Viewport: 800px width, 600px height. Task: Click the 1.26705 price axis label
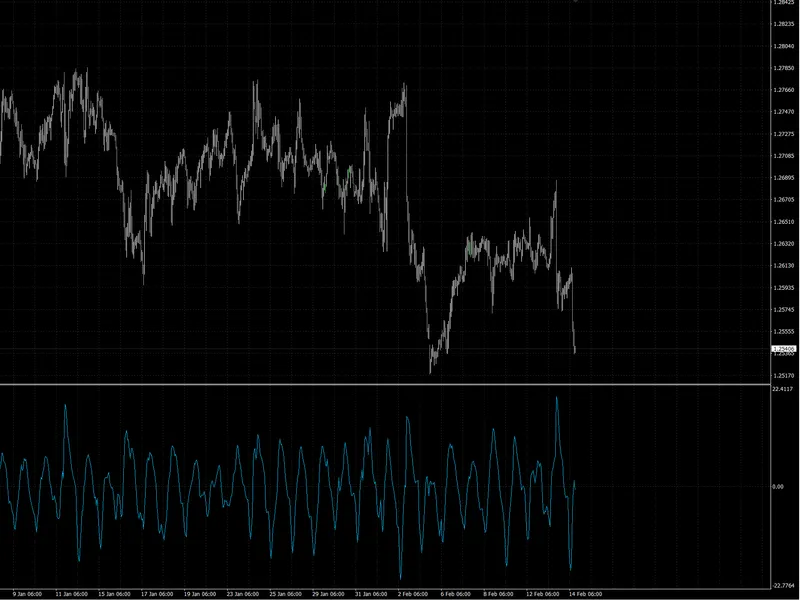[783, 199]
